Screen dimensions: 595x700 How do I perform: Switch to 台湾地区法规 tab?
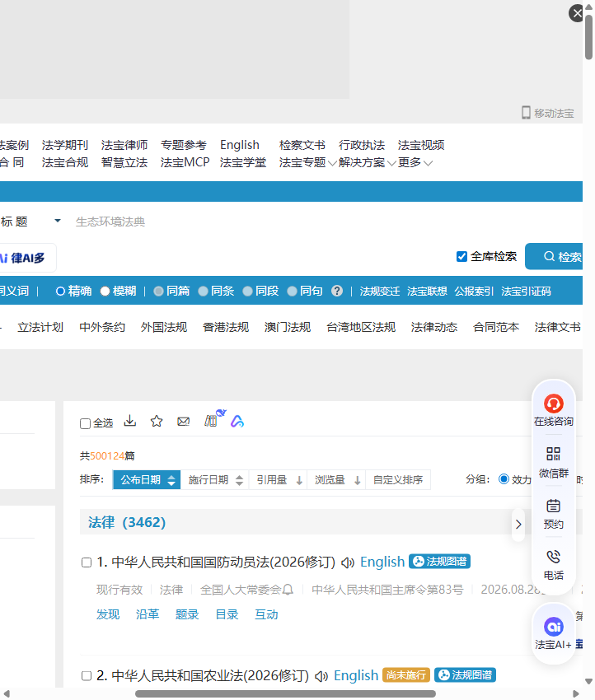[x=361, y=327]
